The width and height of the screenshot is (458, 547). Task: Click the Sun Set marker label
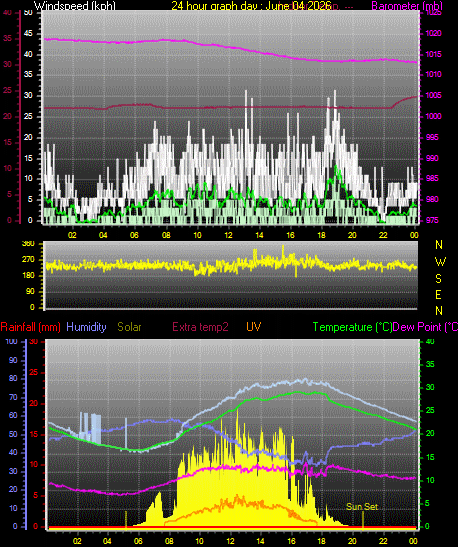pos(362,507)
